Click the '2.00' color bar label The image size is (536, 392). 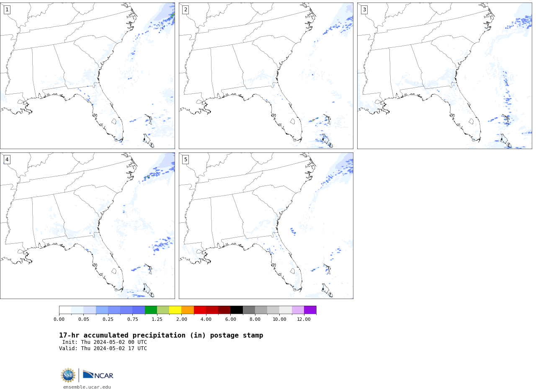coord(182,320)
